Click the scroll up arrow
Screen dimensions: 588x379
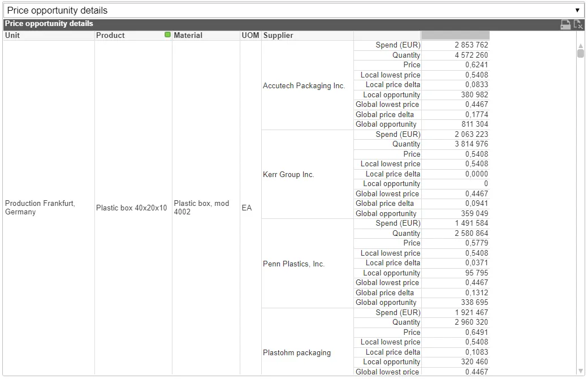pos(580,45)
